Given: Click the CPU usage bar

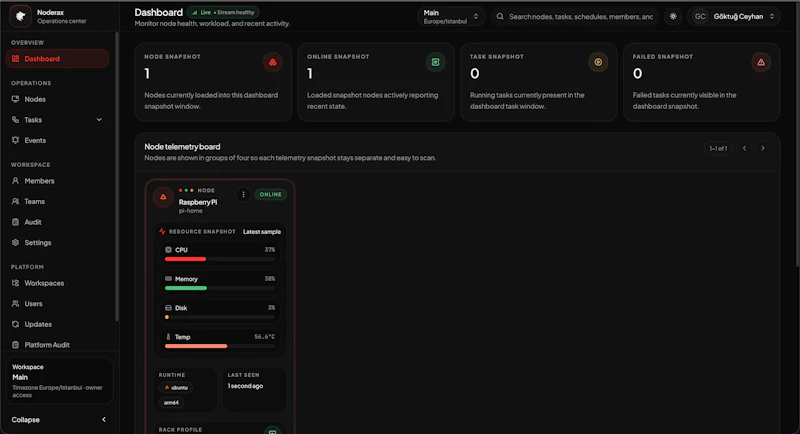Looking at the screenshot, I should point(220,259).
